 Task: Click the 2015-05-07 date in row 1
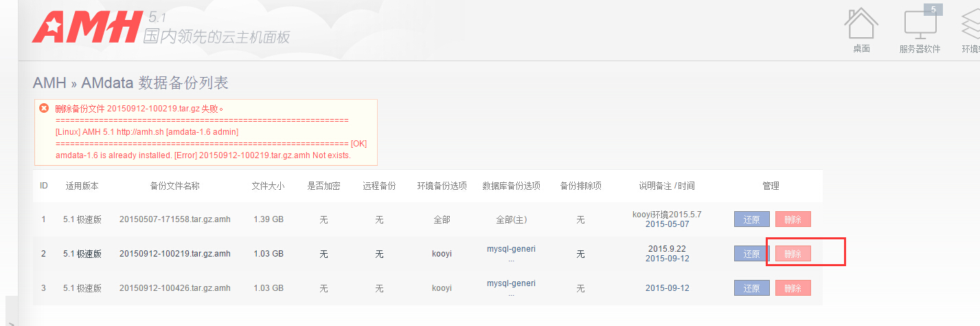(x=667, y=224)
